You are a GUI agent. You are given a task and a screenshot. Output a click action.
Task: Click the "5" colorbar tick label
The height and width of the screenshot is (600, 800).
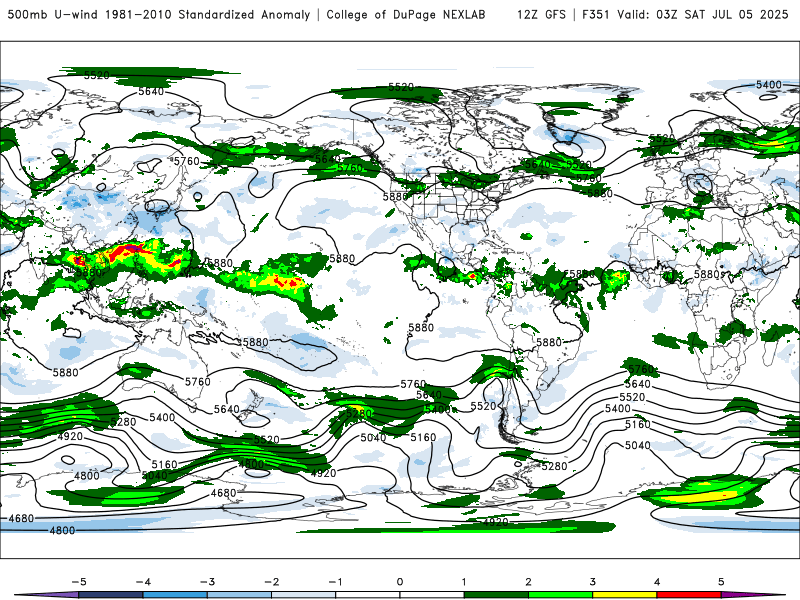point(721,582)
